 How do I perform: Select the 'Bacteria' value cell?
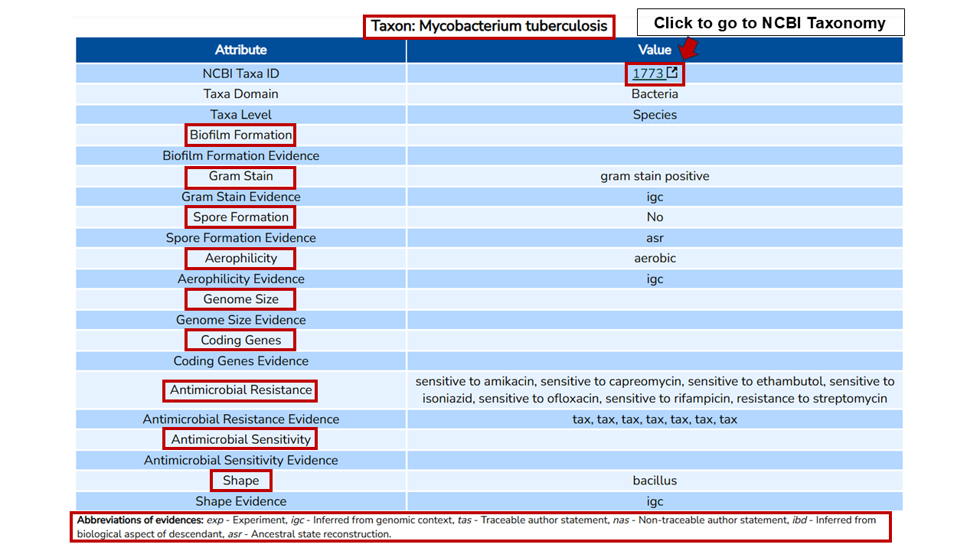pos(655,94)
